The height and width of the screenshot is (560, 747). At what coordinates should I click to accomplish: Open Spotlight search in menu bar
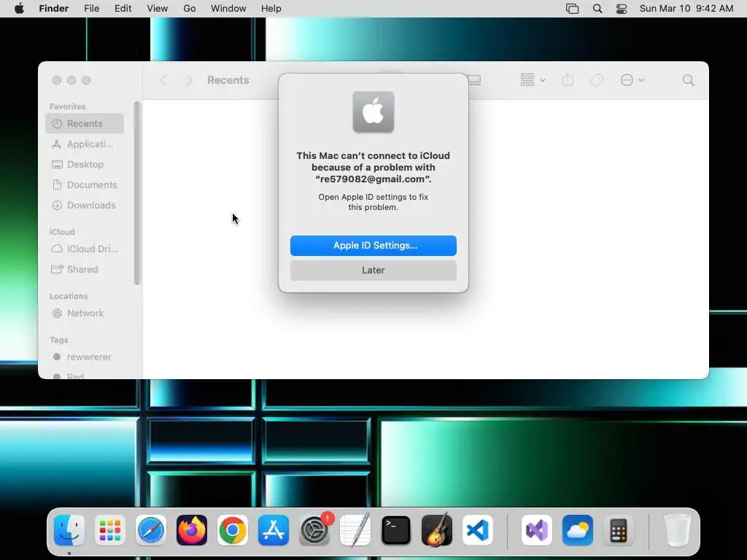click(x=597, y=9)
